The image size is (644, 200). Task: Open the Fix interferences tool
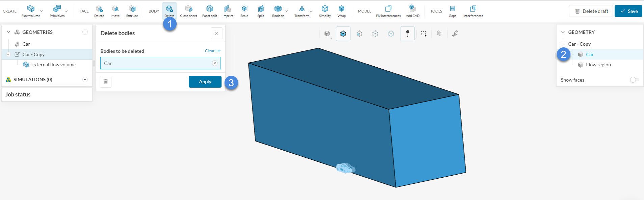pos(388,11)
